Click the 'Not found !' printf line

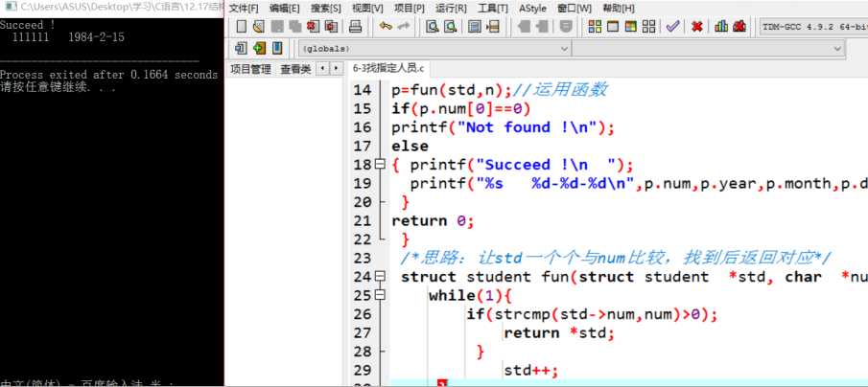(x=503, y=127)
